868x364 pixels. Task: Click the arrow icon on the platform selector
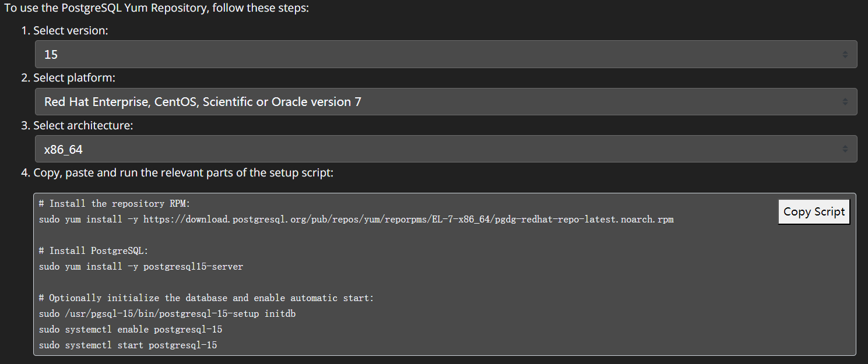pyautogui.click(x=845, y=102)
